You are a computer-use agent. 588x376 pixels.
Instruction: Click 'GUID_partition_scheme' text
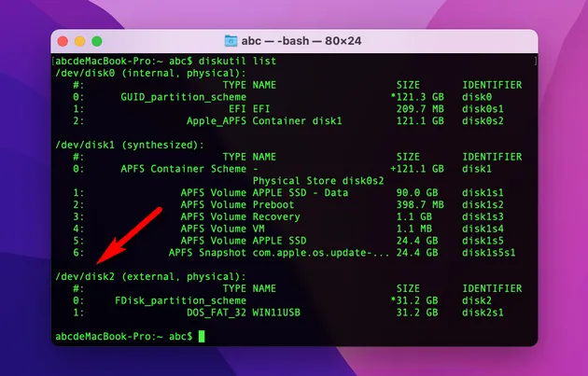tap(183, 97)
